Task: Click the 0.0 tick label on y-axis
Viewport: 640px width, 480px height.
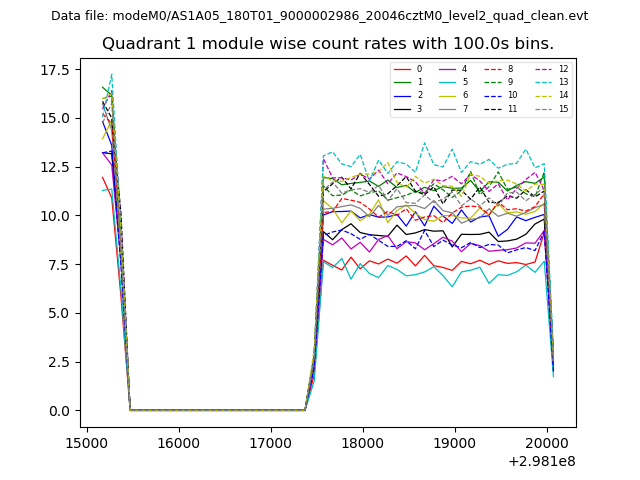Action: (61, 411)
